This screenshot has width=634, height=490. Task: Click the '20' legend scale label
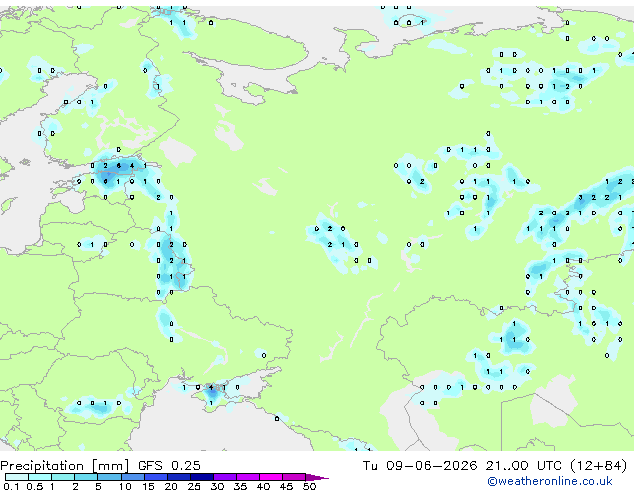coord(171,486)
